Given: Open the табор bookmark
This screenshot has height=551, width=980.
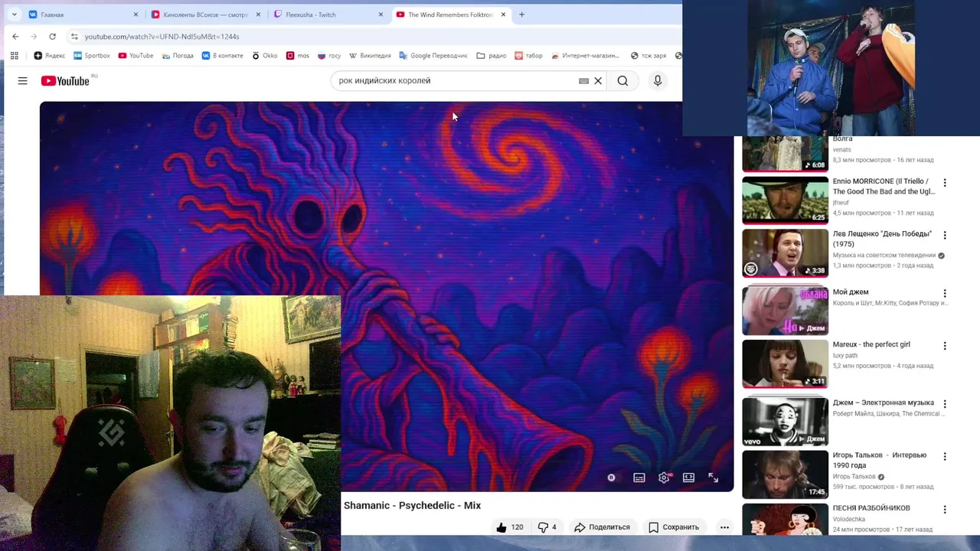Looking at the screenshot, I should pos(528,55).
